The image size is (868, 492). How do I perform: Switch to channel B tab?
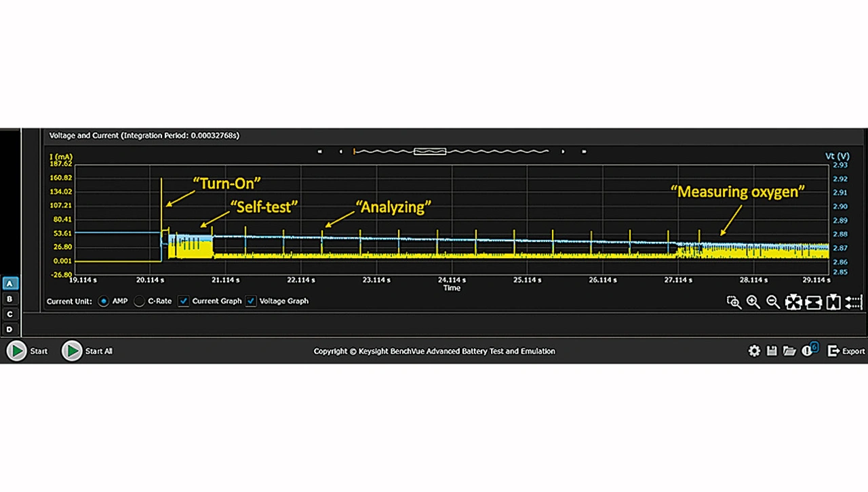coord(9,299)
